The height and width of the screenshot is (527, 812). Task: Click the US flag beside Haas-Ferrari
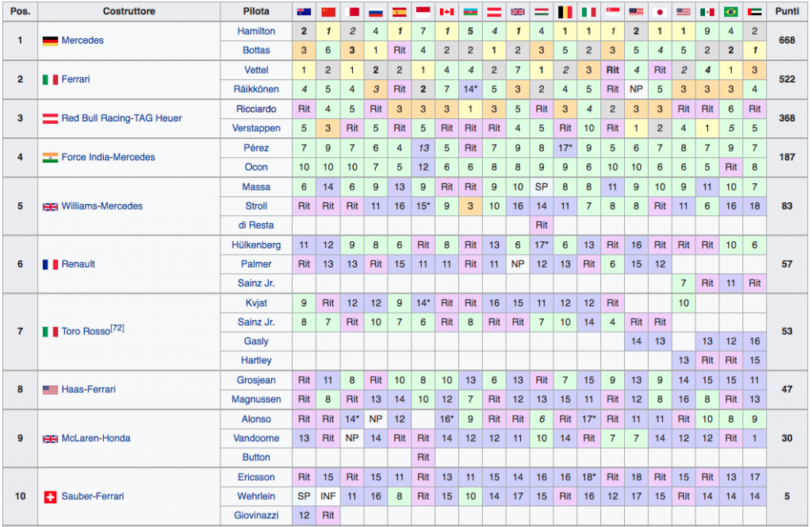tap(50, 390)
